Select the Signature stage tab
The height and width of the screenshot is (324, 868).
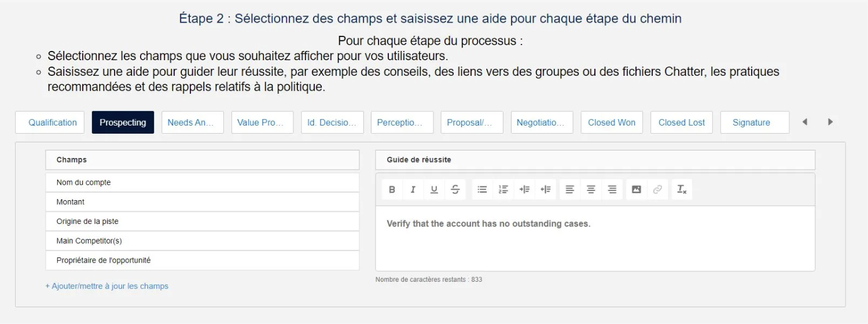pyautogui.click(x=751, y=123)
